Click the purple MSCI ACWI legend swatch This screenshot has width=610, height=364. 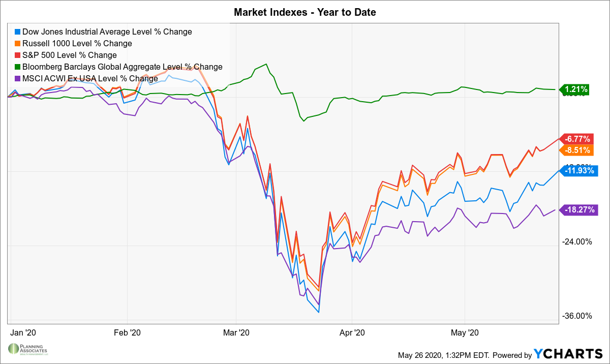pos(18,78)
